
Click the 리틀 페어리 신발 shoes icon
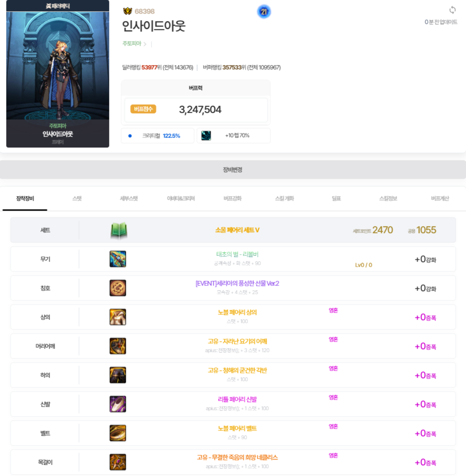coord(118,404)
